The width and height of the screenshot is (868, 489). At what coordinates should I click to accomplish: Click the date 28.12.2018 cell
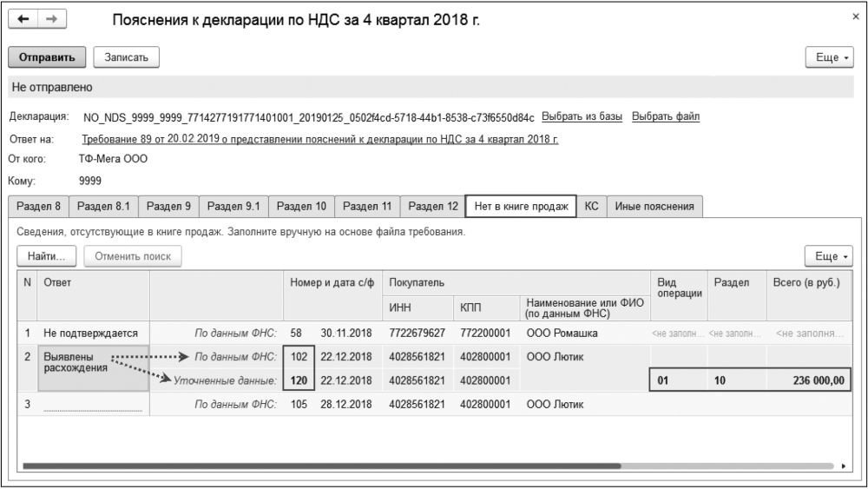[346, 404]
